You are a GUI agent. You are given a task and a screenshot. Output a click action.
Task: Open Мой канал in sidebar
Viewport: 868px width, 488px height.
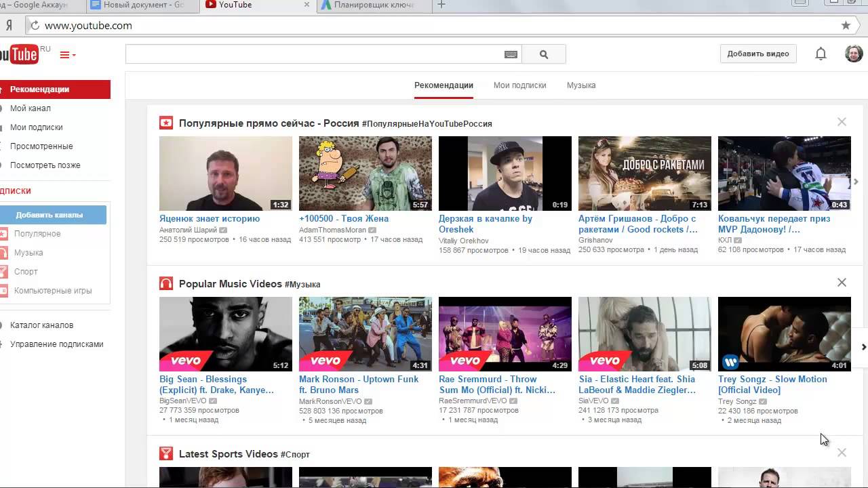31,108
